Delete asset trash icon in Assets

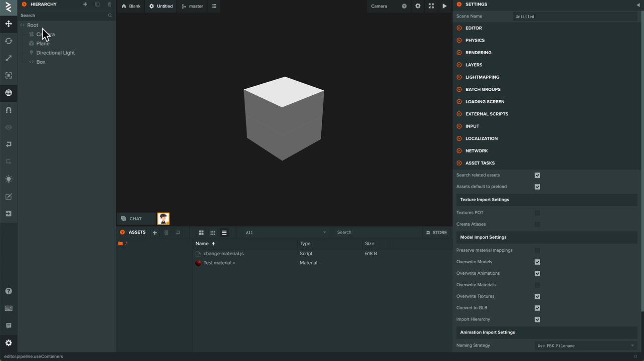tap(166, 233)
